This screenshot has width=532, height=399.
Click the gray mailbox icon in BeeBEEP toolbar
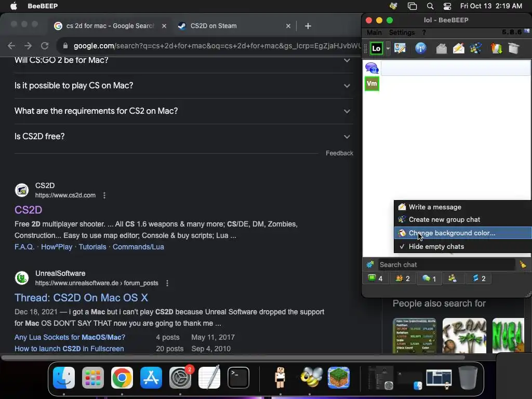point(441,48)
